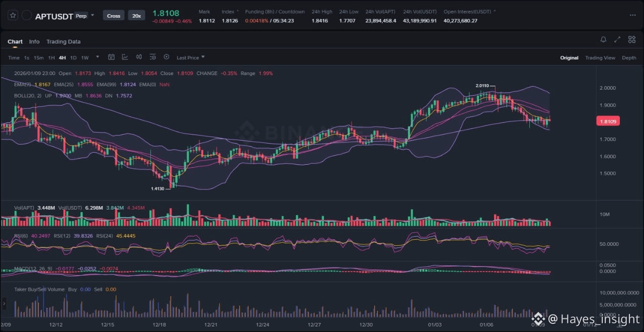Switch to the Chart tab
This screenshot has width=644, height=332.
[15, 42]
